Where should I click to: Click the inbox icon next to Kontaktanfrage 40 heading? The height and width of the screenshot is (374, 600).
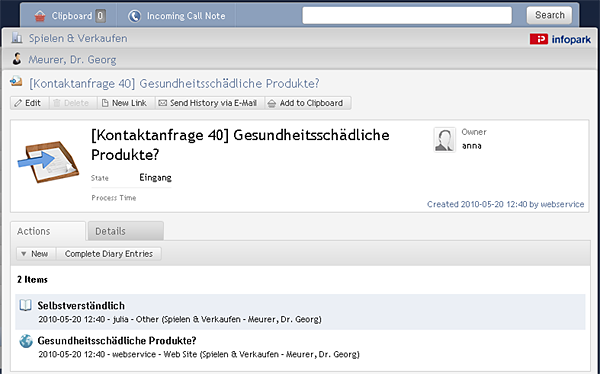pos(16,82)
